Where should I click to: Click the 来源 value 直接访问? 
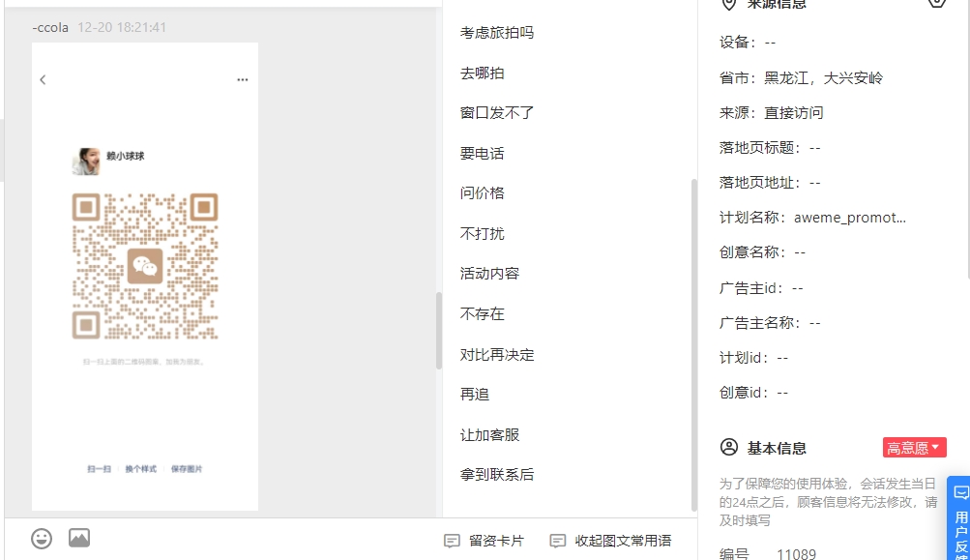(x=794, y=112)
